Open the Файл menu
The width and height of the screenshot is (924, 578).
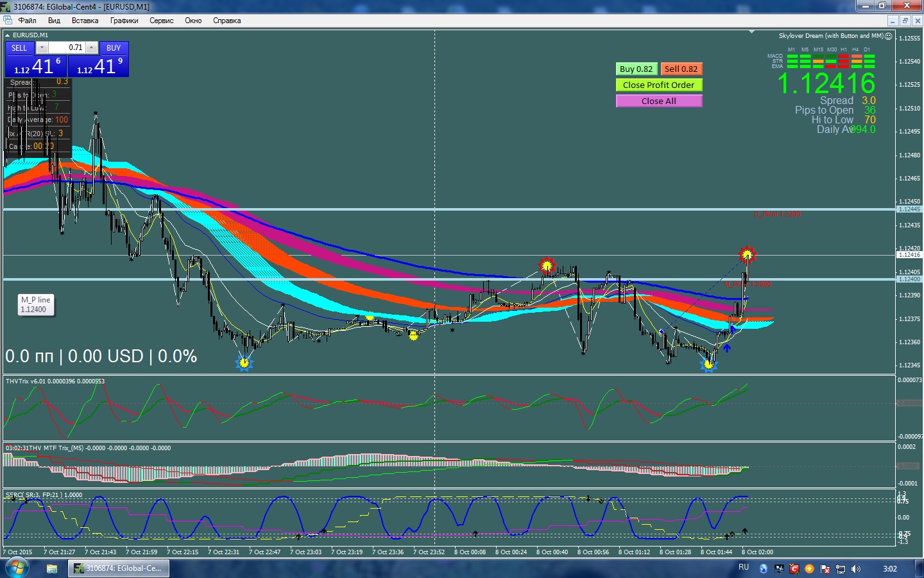27,21
